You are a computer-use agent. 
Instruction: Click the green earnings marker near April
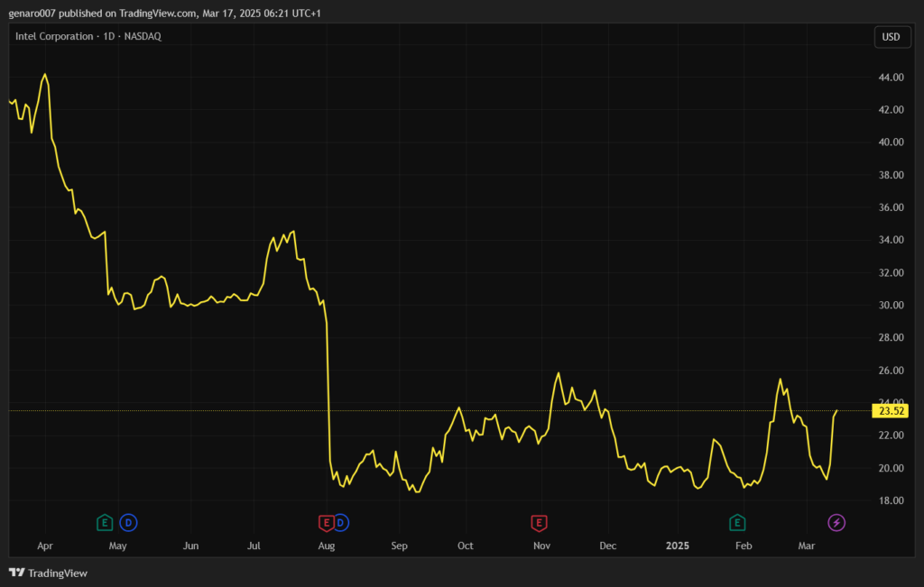(105, 522)
